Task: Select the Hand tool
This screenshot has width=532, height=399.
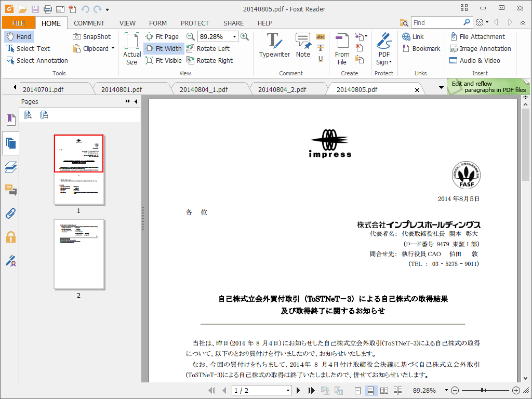Action: (19, 37)
